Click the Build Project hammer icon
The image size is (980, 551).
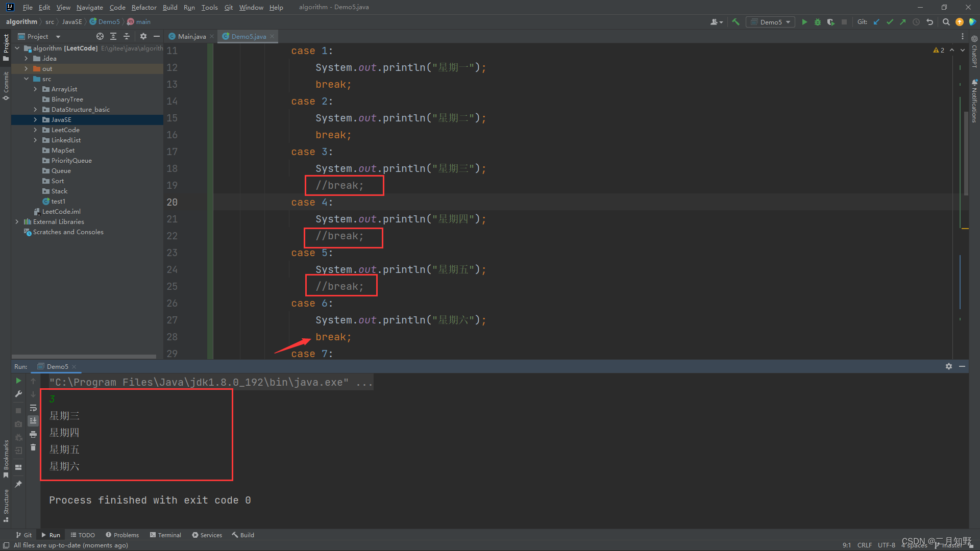tap(736, 22)
